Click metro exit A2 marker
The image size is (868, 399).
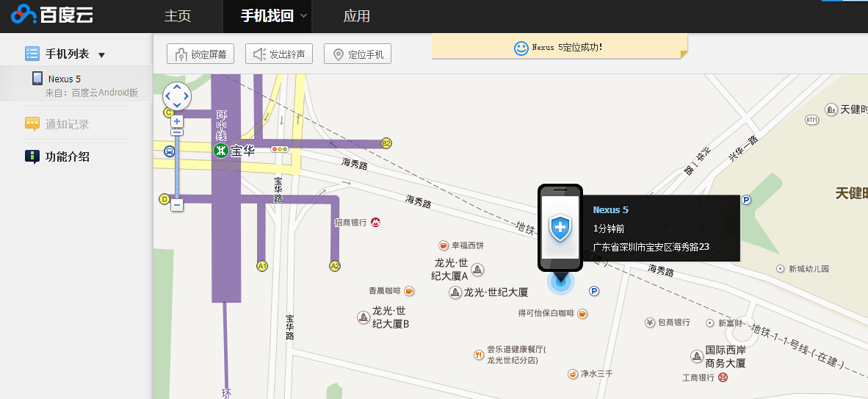pyautogui.click(x=334, y=266)
